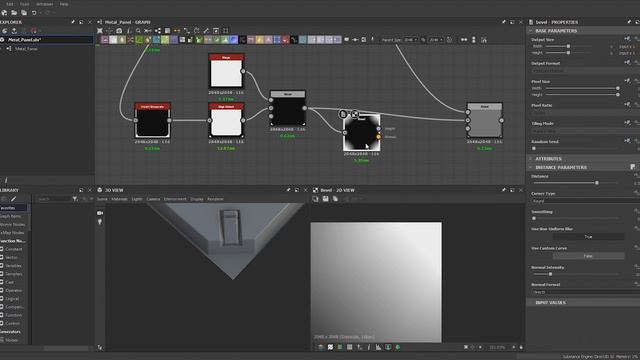This screenshot has height=360, width=640.
Task: Click the light bulb icon in 3D View sidebar
Action: (100, 222)
